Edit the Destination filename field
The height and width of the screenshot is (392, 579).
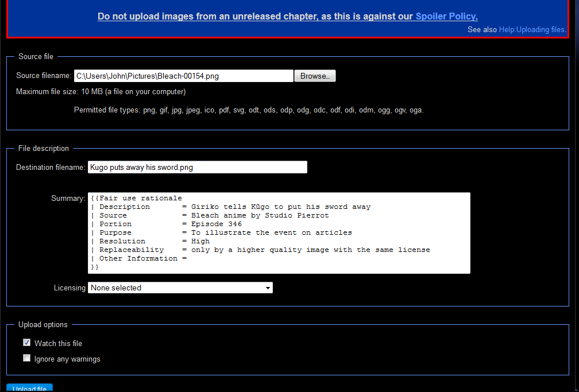pos(198,167)
